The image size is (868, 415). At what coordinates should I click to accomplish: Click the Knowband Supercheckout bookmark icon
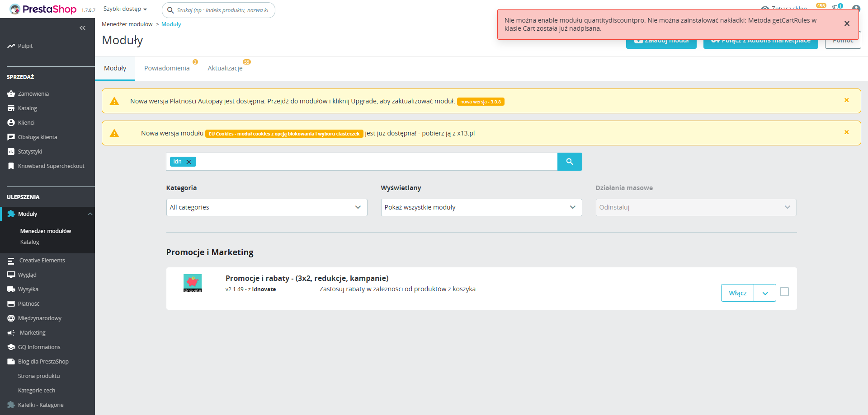point(11,166)
